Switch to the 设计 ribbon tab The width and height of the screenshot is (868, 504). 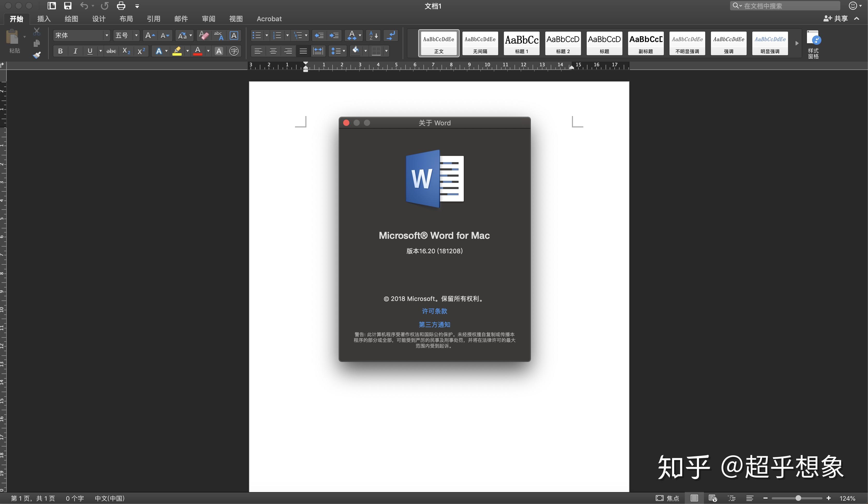click(99, 19)
